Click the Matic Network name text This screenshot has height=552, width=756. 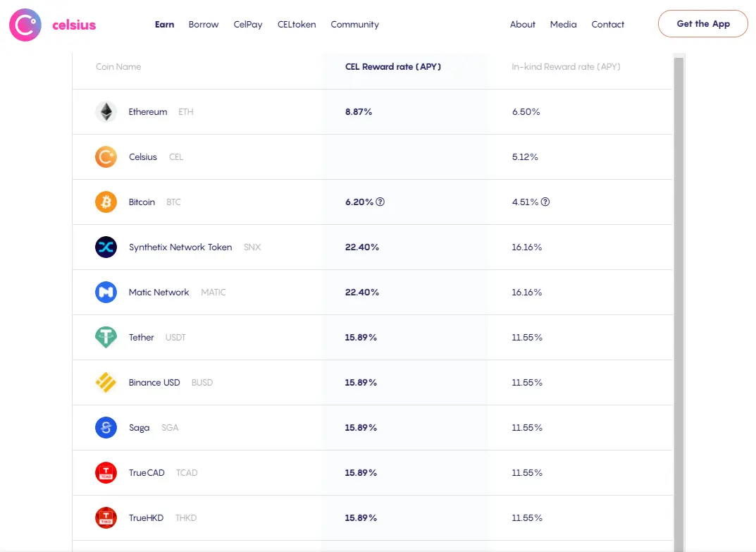[159, 293]
